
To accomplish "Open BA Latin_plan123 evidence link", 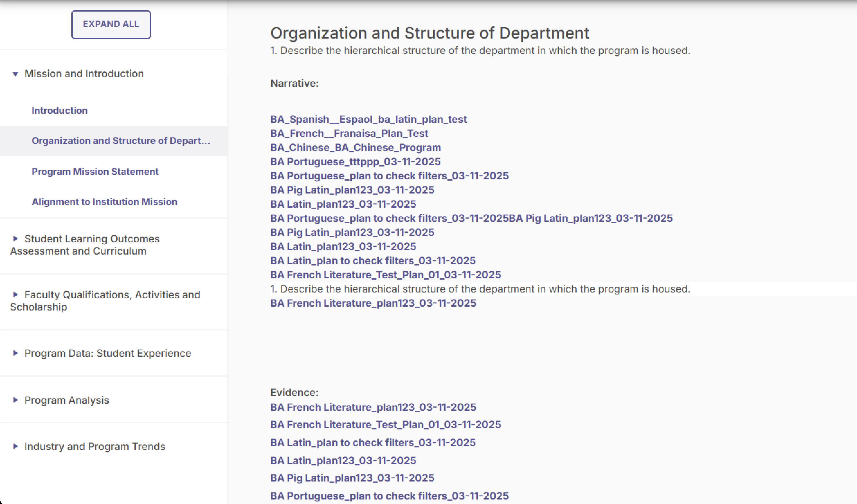I will (x=343, y=461).
